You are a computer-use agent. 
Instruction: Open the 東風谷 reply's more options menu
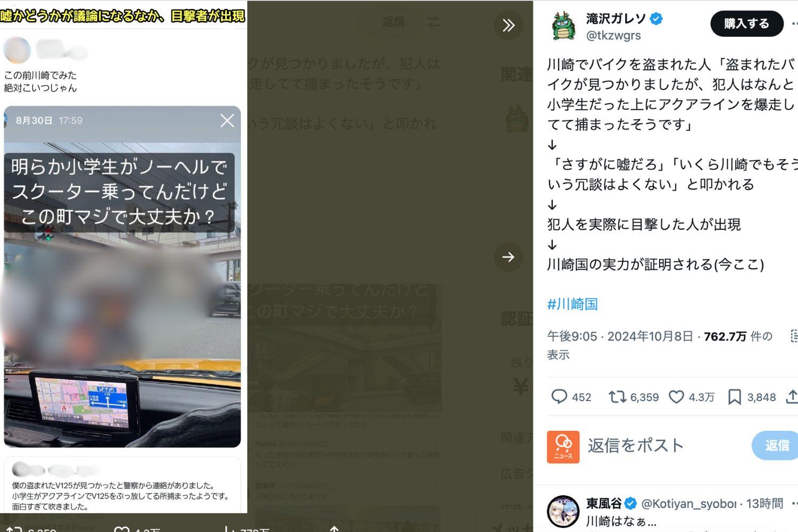[x=795, y=503]
